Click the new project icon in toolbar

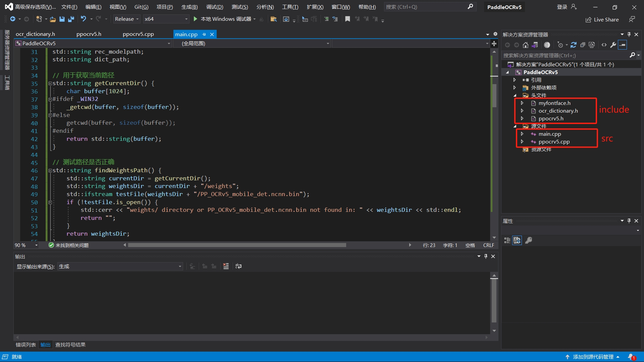39,19
